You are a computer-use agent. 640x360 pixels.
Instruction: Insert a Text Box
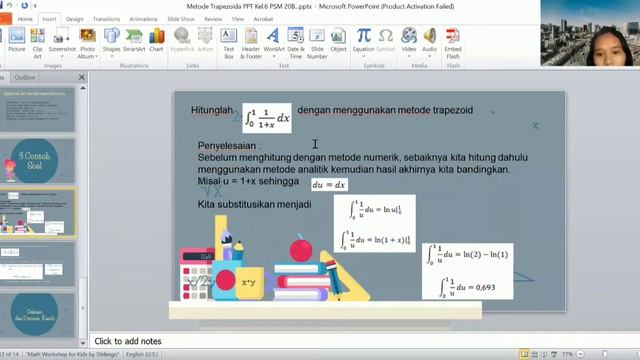(229, 43)
